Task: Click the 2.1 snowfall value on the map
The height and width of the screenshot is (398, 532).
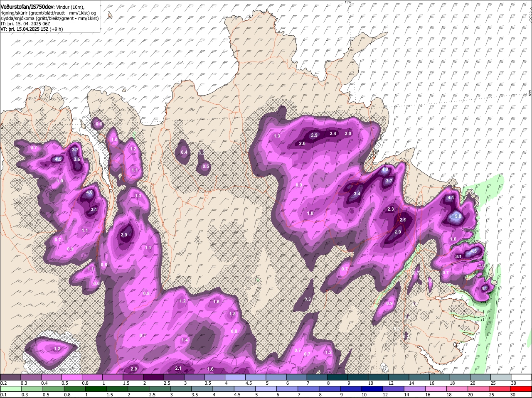Action: coord(178,368)
